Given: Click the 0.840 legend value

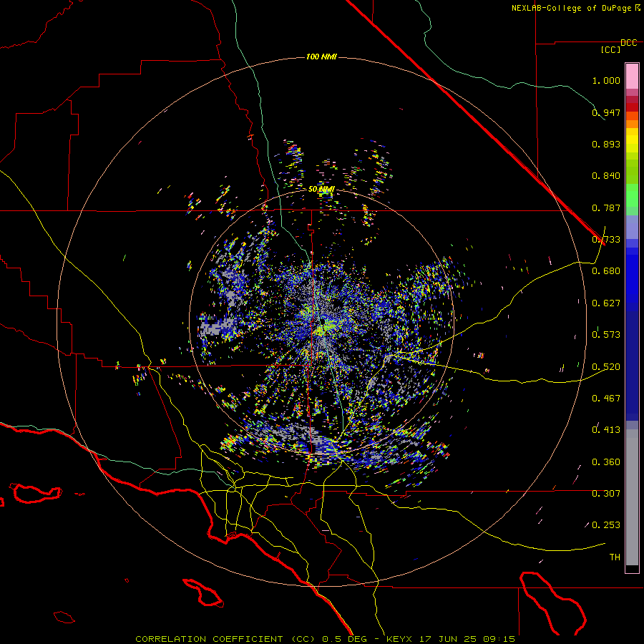Looking at the screenshot, I should pos(606,176).
